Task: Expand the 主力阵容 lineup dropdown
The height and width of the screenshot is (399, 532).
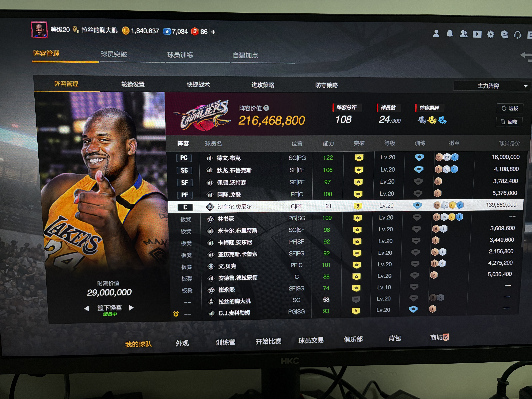Action: pos(492,86)
